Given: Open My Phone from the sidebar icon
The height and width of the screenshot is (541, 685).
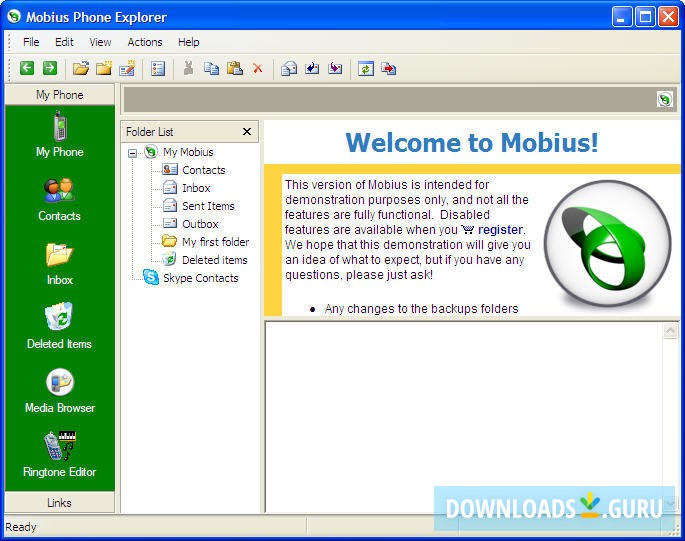Looking at the screenshot, I should coord(60,134).
